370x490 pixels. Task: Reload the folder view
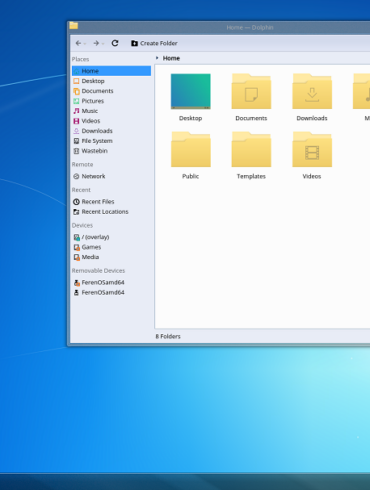115,43
